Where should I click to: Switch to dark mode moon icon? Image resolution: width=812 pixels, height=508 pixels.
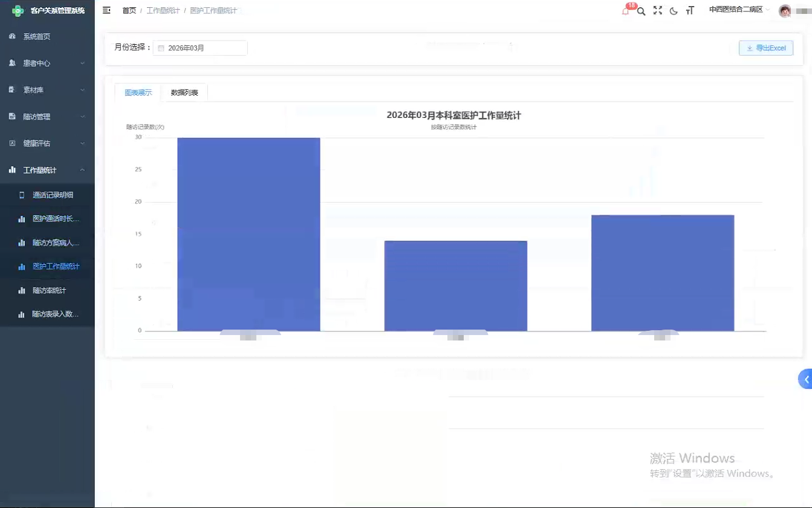674,11
